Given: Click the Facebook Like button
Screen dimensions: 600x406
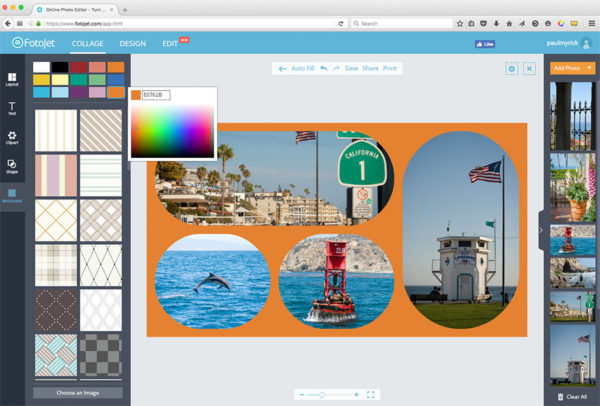Looking at the screenshot, I should click(x=485, y=44).
